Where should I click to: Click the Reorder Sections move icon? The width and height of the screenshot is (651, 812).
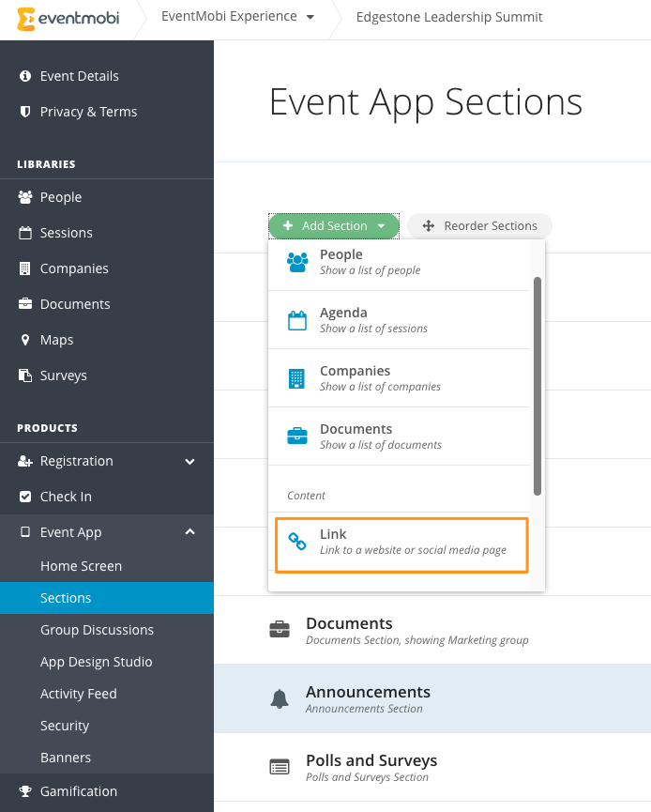pos(428,226)
